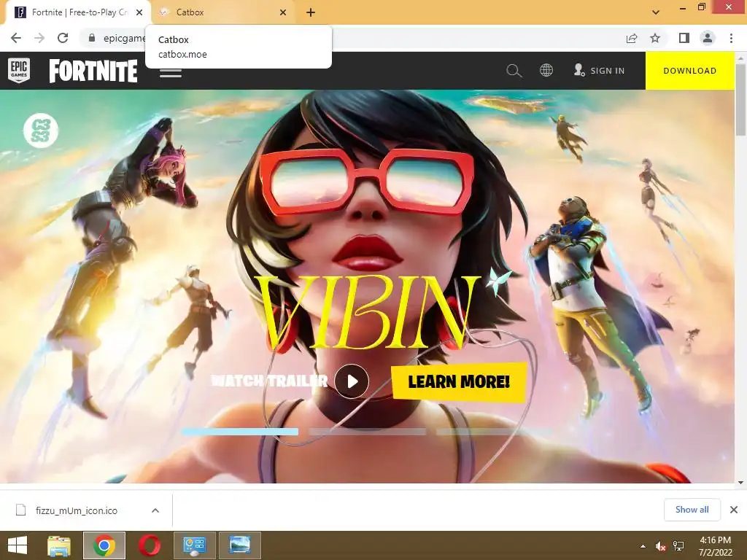Show hidden system tray icons
This screenshot has width=747, height=560.
click(x=643, y=546)
